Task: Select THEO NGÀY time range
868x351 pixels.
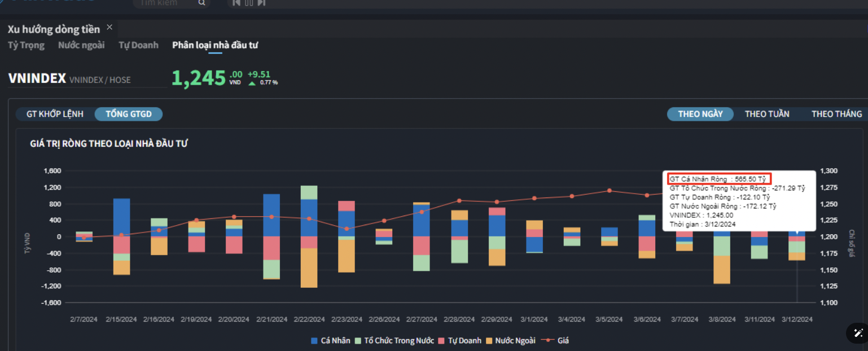Action: pyautogui.click(x=700, y=114)
